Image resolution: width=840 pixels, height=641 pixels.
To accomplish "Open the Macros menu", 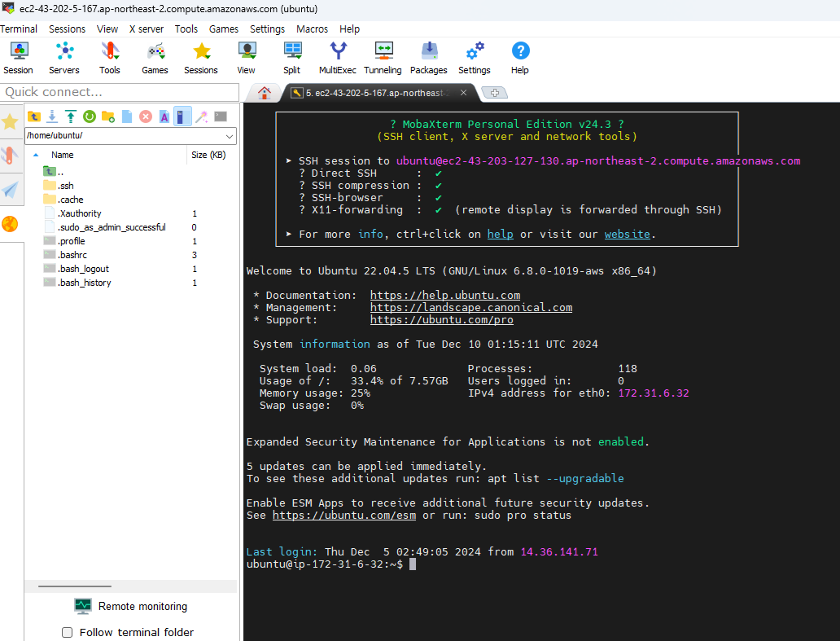I will pyautogui.click(x=312, y=29).
